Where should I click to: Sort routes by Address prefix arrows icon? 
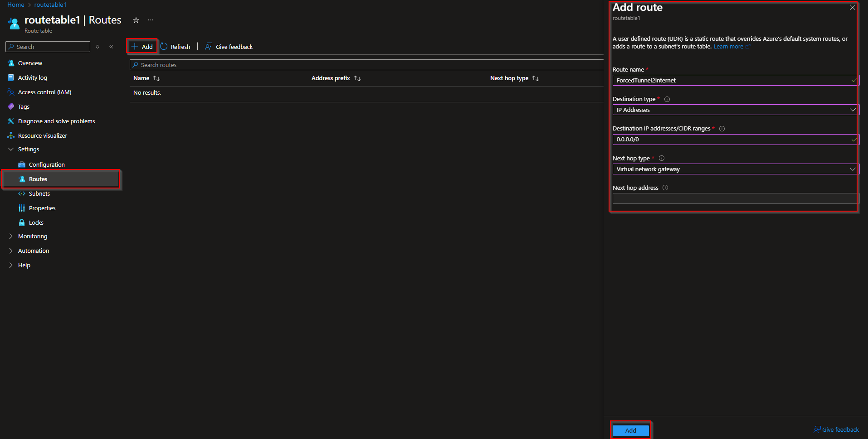[x=357, y=78]
